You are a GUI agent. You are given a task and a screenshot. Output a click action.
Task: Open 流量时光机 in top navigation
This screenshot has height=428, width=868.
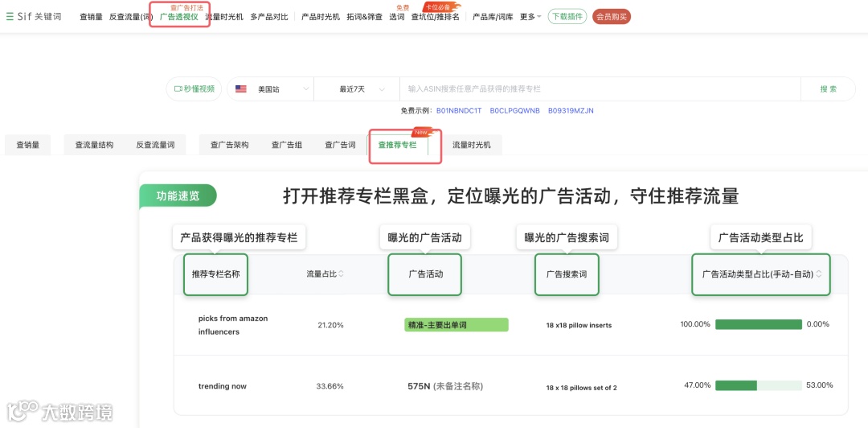click(x=224, y=17)
